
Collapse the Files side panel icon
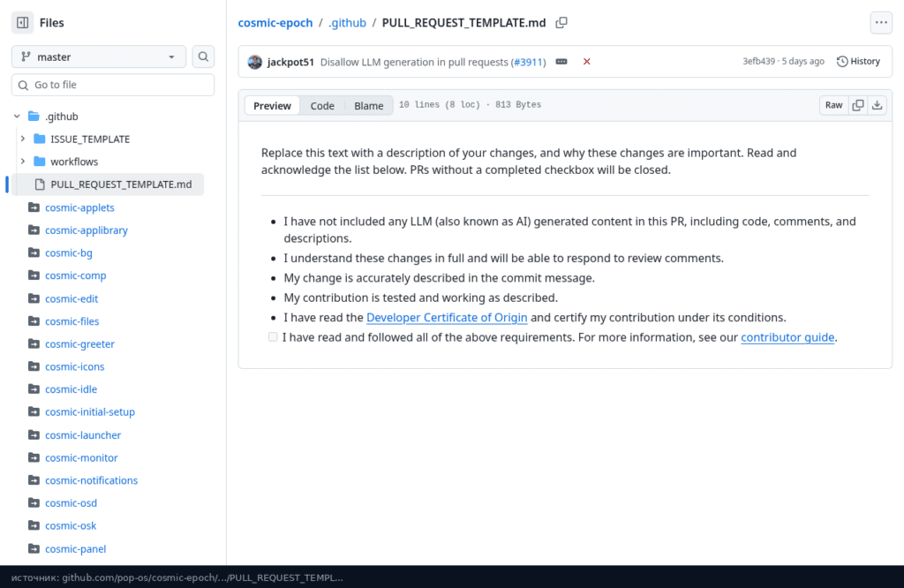pyautogui.click(x=22, y=22)
